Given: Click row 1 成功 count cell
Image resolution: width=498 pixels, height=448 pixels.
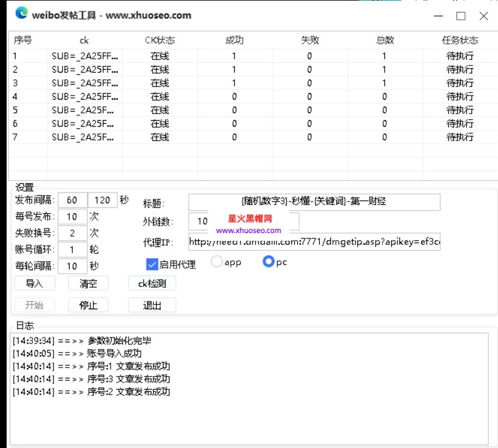Looking at the screenshot, I should pyautogui.click(x=234, y=56).
